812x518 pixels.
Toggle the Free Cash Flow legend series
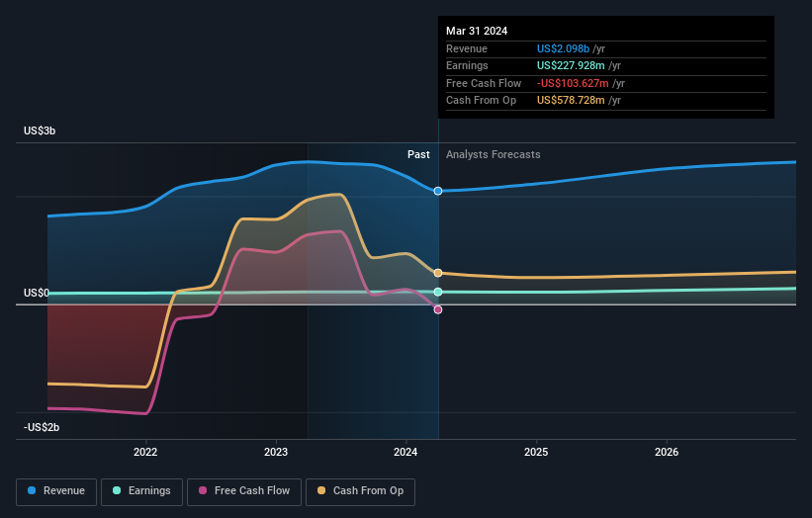(244, 491)
